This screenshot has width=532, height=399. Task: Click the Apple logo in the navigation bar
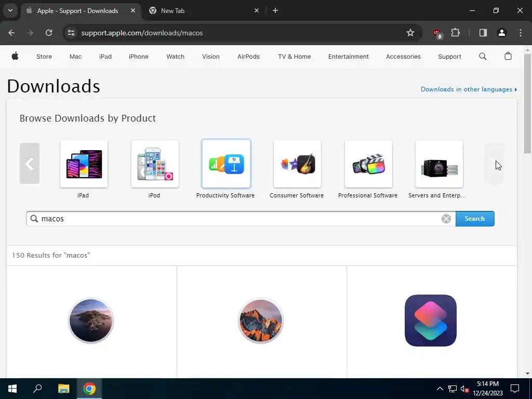(x=15, y=56)
